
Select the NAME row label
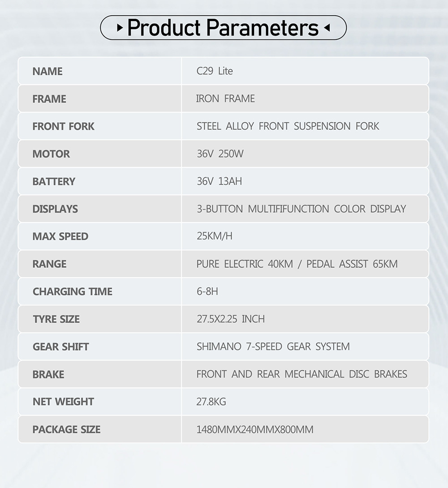click(47, 71)
